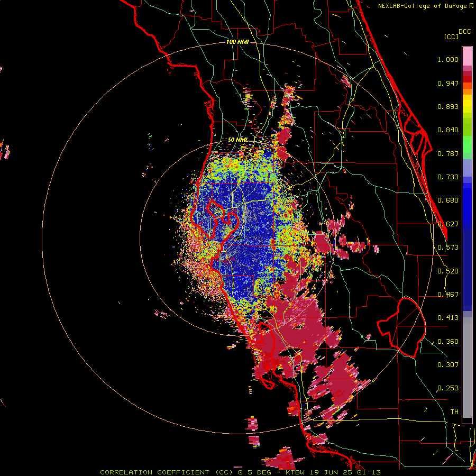Screen dimensions: 476x476
Task: Select the 0.893 scale value
Action: click(448, 106)
